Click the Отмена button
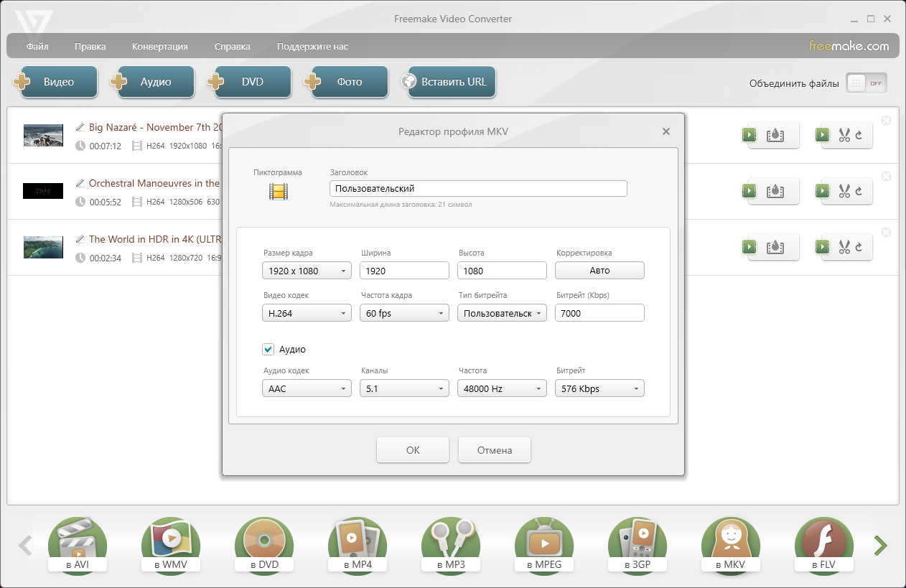The height and width of the screenshot is (588, 906). click(x=495, y=450)
